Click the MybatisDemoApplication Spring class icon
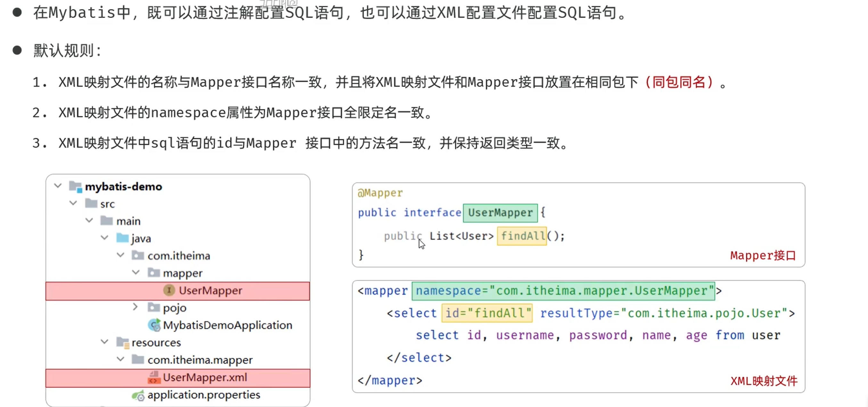 154,325
